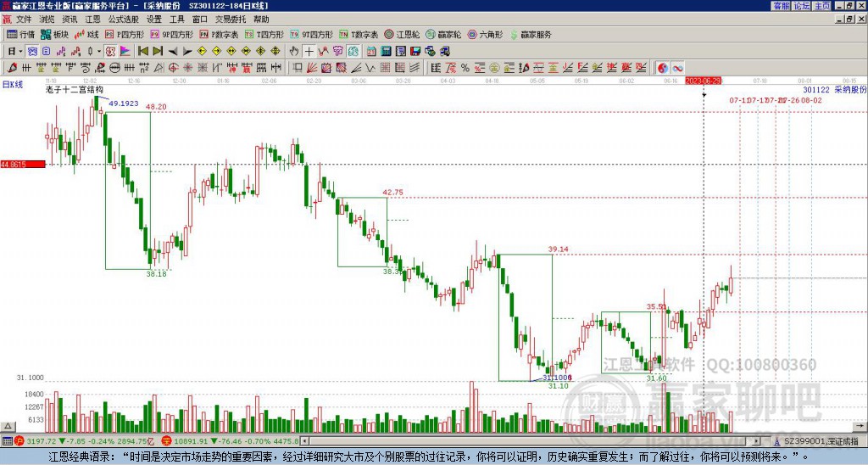Open the 浏览 menu
868x465 pixels.
coord(47,20)
